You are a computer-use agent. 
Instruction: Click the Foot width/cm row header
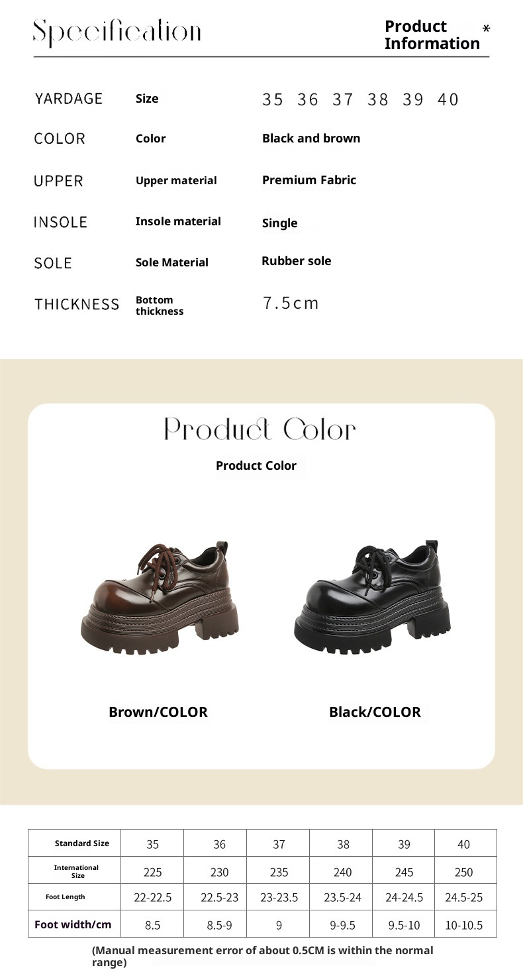coord(73,925)
